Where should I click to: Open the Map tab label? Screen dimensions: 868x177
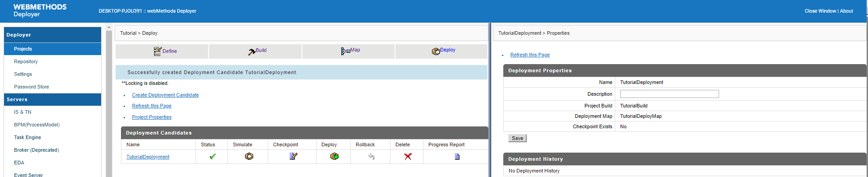(x=355, y=50)
